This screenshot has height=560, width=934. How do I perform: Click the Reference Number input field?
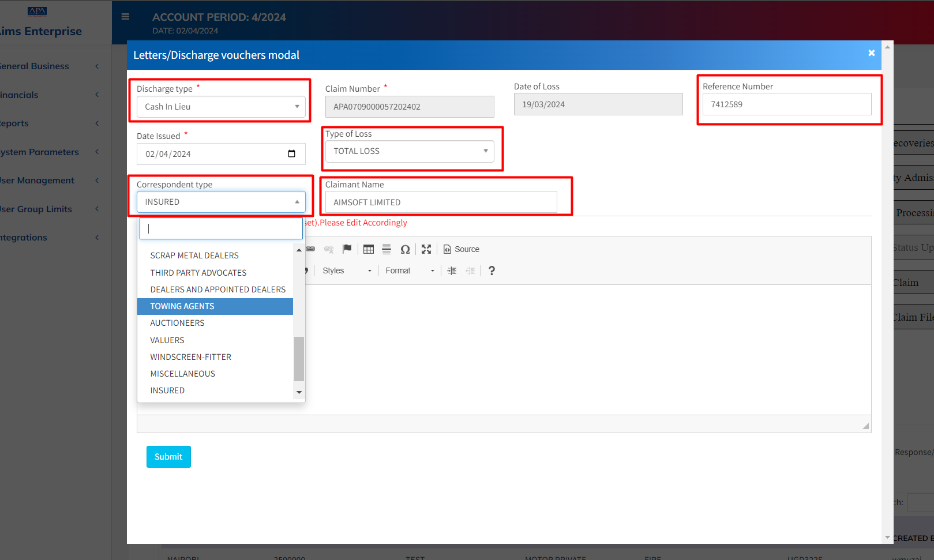click(787, 104)
